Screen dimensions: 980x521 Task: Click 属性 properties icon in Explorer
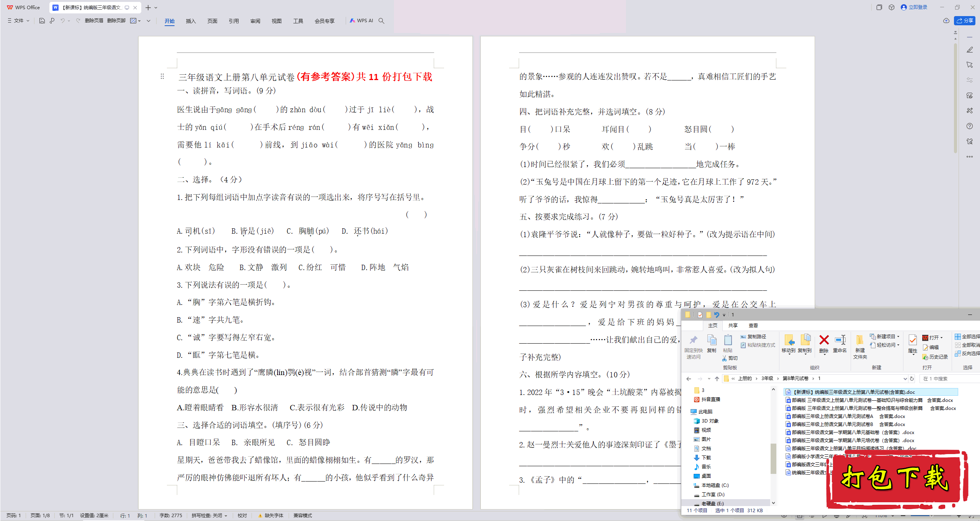tap(913, 344)
